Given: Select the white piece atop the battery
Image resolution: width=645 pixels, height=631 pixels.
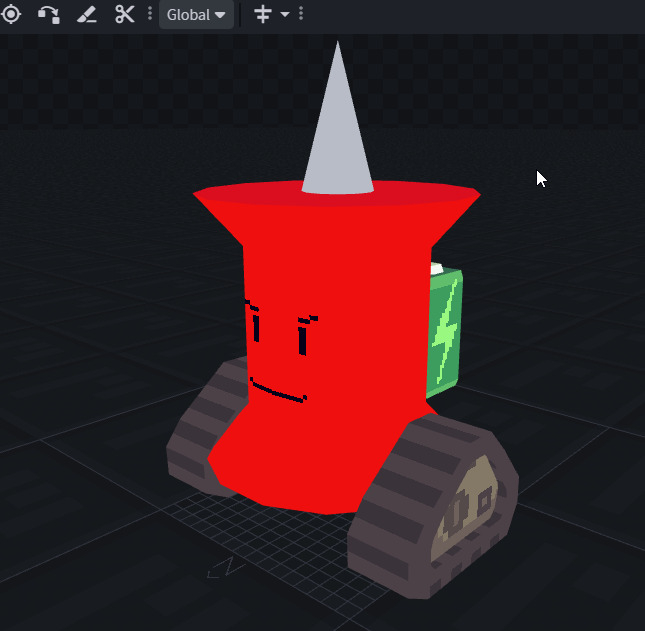Looking at the screenshot, I should pos(436,267).
